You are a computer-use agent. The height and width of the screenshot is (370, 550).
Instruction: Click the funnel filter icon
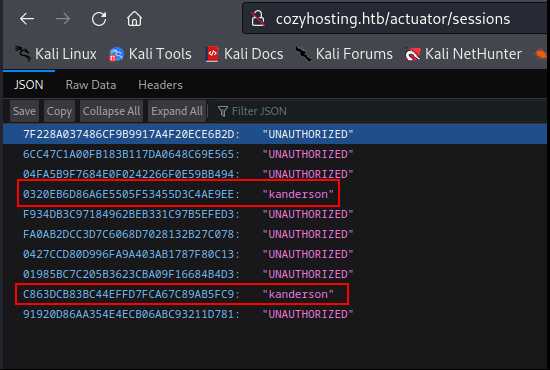(x=223, y=112)
